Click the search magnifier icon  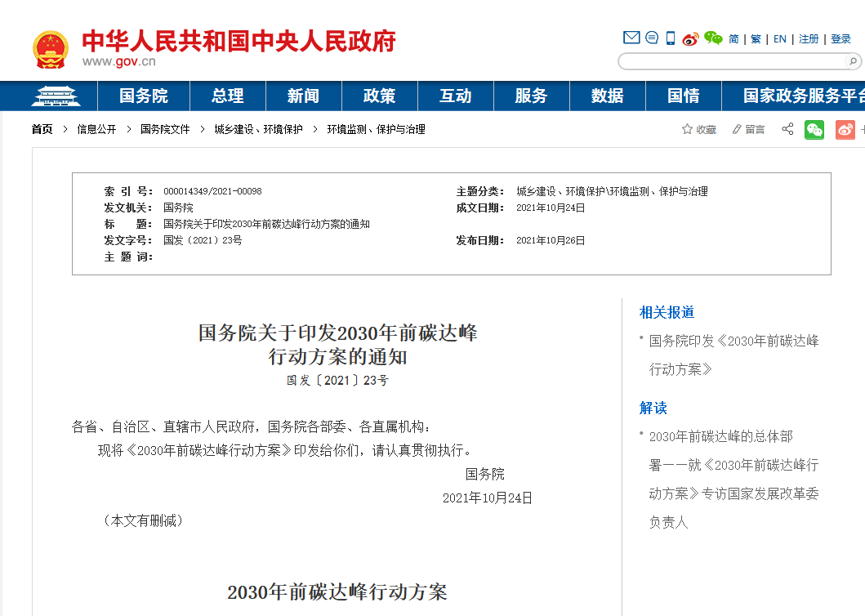853,61
